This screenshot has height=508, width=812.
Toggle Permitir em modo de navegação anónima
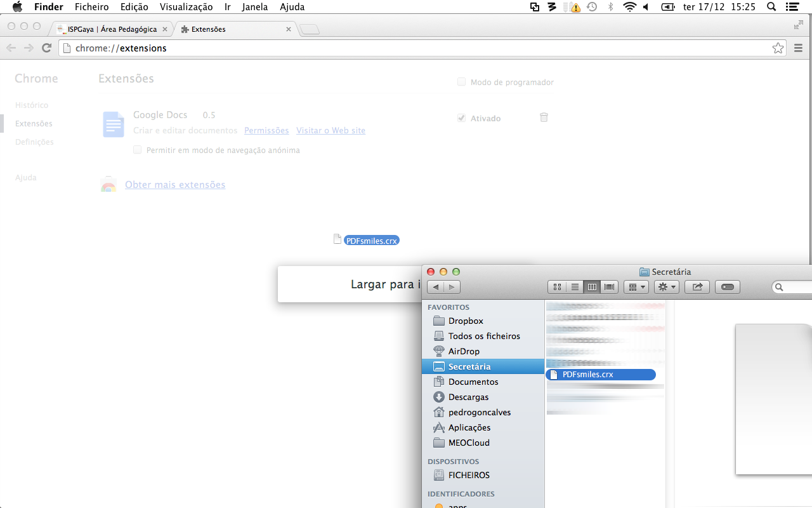pyautogui.click(x=137, y=150)
